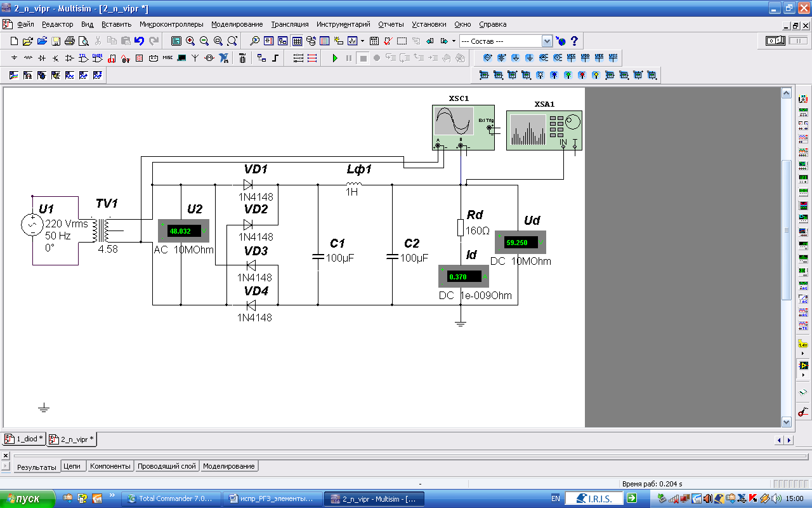Print the current circuit

tap(70, 41)
